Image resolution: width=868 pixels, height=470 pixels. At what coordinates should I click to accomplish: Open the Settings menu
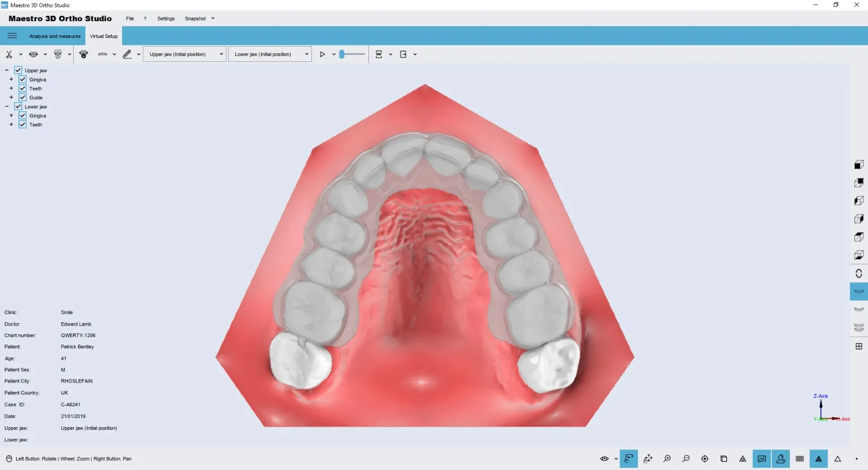click(x=165, y=18)
